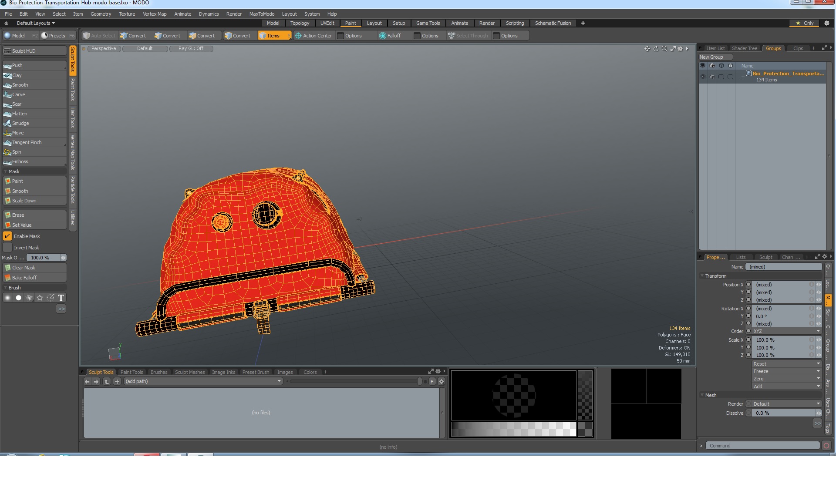Go back in the file browser path

pyautogui.click(x=87, y=382)
